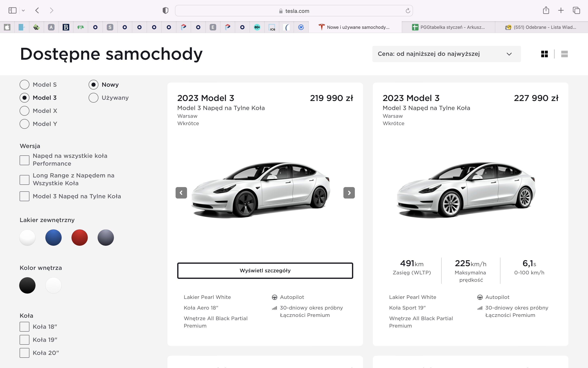The width and height of the screenshot is (588, 368).
Task: Switch to Nowe i używane samochody tab
Action: 355,27
